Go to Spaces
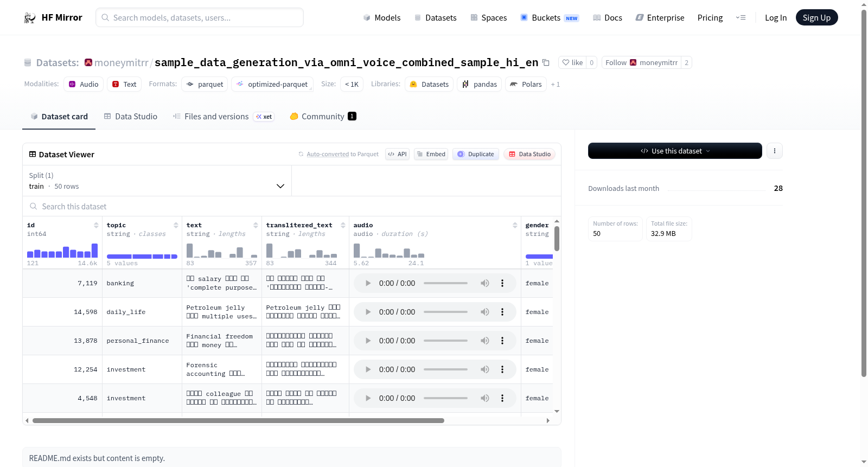The image size is (868, 467). pyautogui.click(x=489, y=18)
